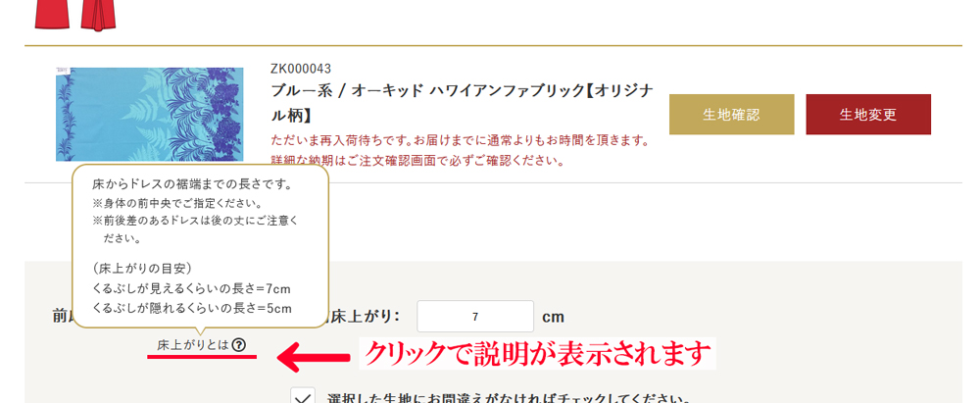Select the product code ZK000043

pos(301,69)
